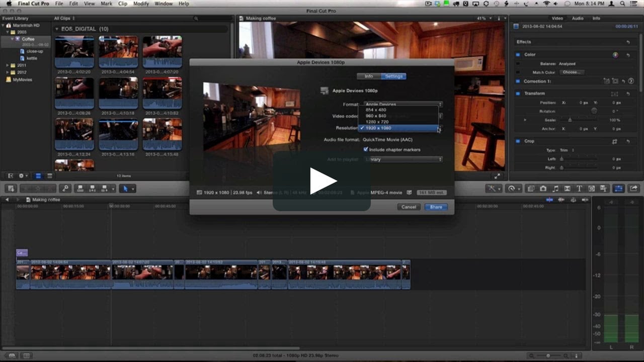Click the Wi-Fi menu bar icon
This screenshot has width=644, height=362.
547,4
